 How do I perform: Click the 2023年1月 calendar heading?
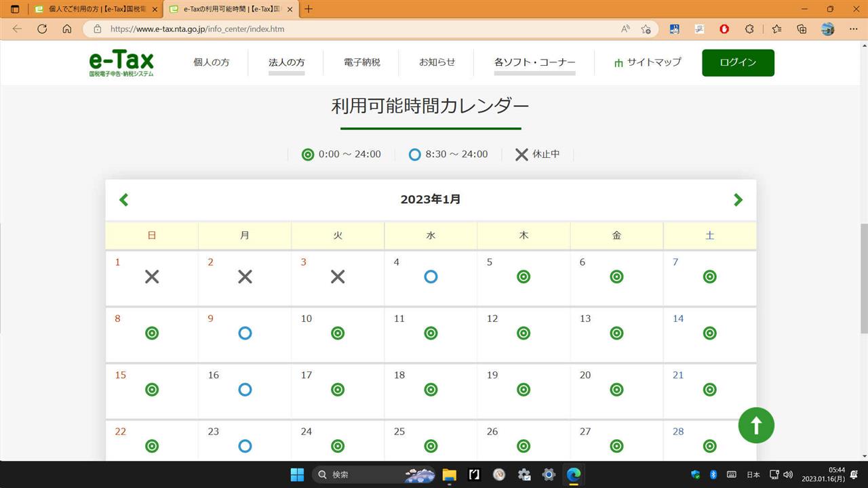431,199
